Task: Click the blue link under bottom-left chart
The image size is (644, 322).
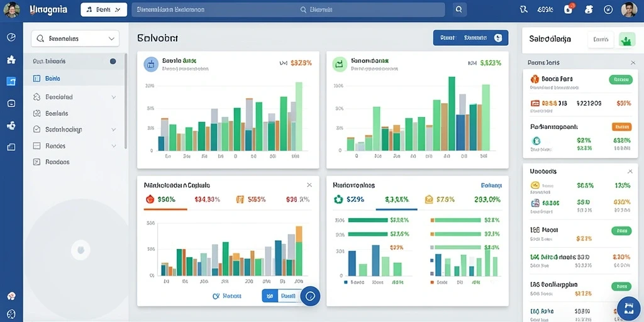Action: pyautogui.click(x=227, y=296)
